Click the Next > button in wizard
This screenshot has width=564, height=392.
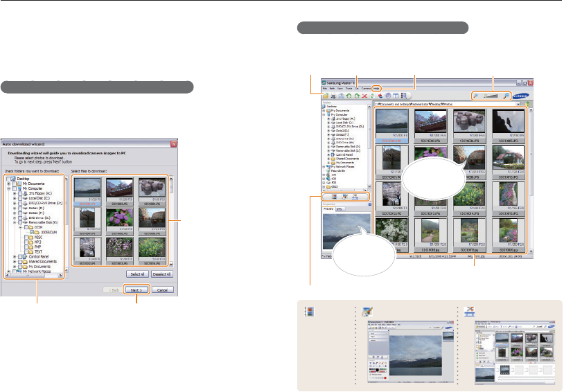tap(136, 290)
